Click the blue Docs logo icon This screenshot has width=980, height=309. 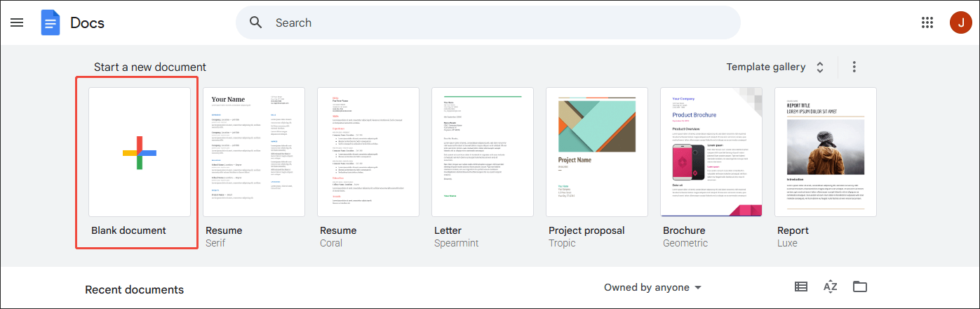pyautogui.click(x=51, y=22)
